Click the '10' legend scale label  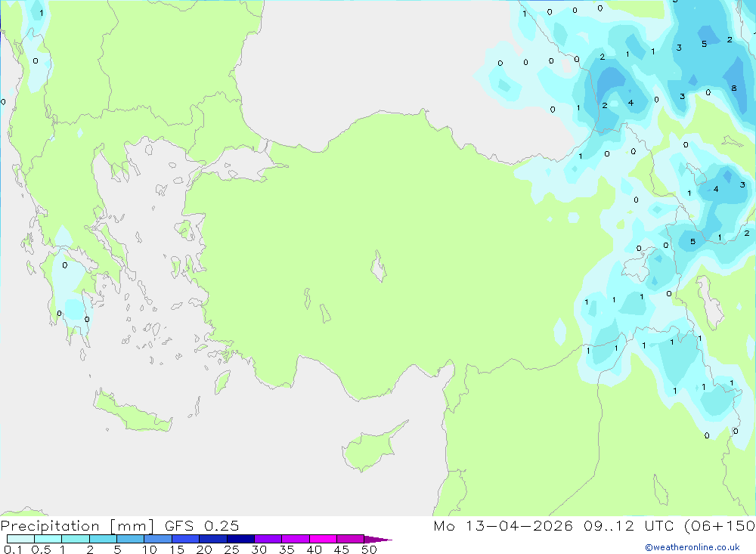[x=150, y=549]
